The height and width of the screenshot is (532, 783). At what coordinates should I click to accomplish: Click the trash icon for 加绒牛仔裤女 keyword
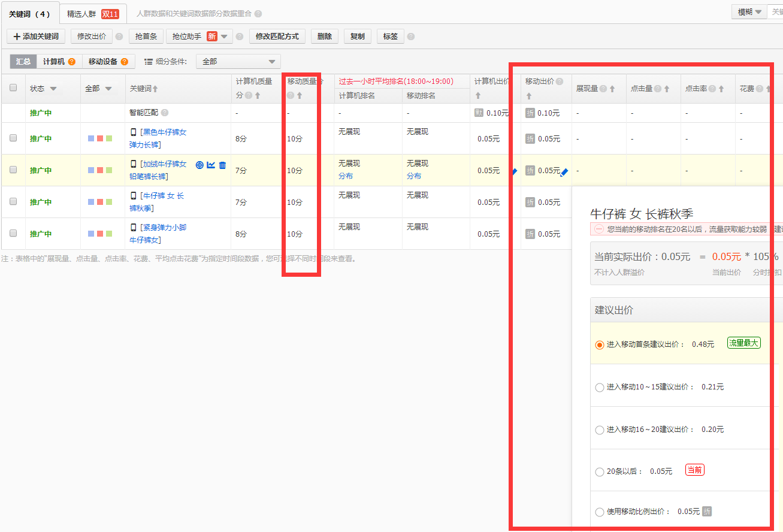click(222, 165)
